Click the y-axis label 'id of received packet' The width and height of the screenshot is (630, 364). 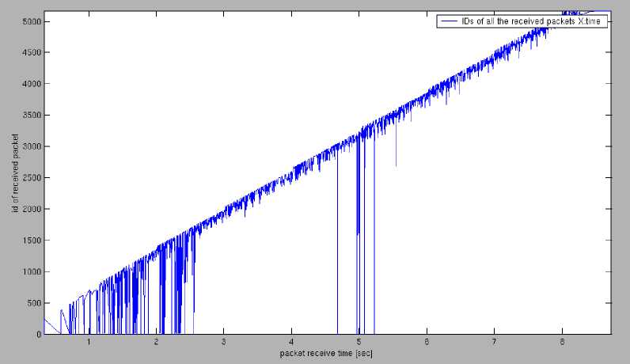pyautogui.click(x=15, y=173)
